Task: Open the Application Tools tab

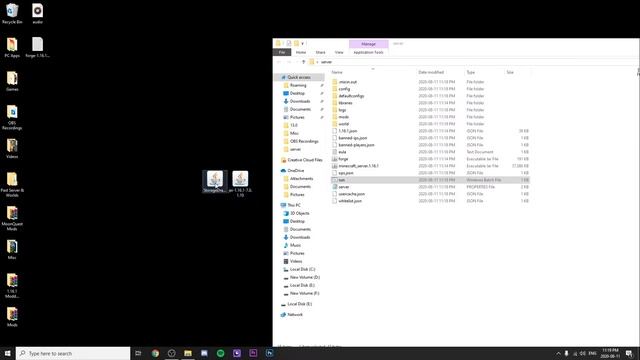Action: pyautogui.click(x=368, y=52)
